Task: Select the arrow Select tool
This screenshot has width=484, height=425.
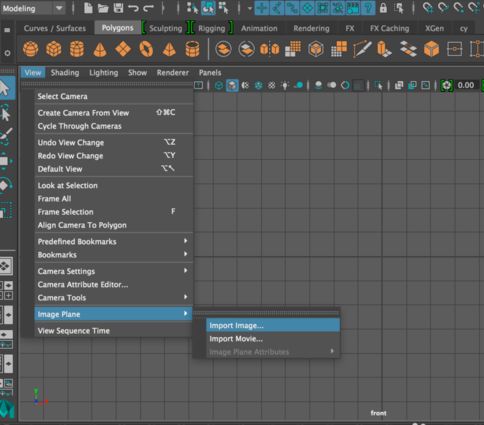Action: [x=6, y=88]
